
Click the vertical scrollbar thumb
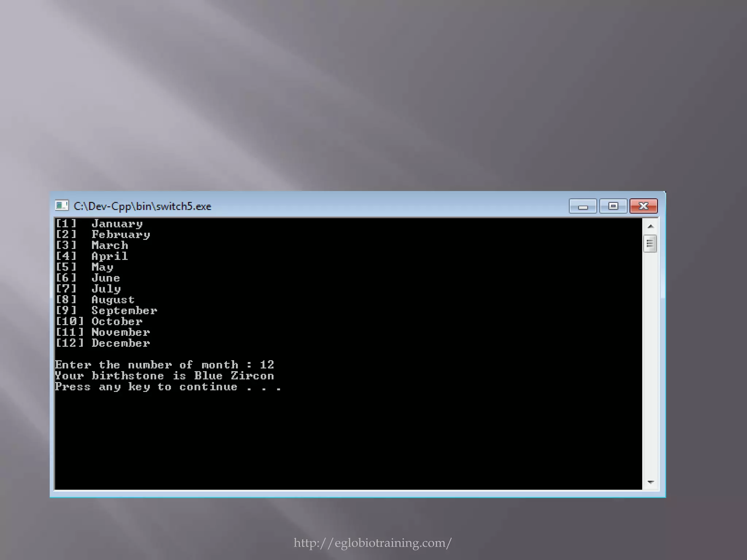(x=650, y=244)
